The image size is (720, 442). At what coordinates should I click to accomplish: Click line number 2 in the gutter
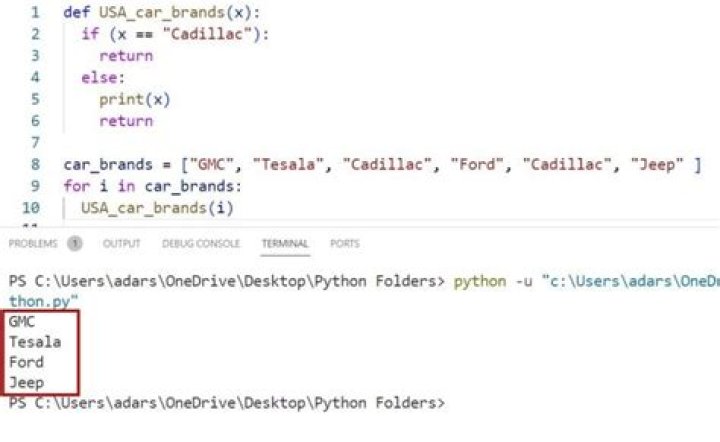coord(35,34)
